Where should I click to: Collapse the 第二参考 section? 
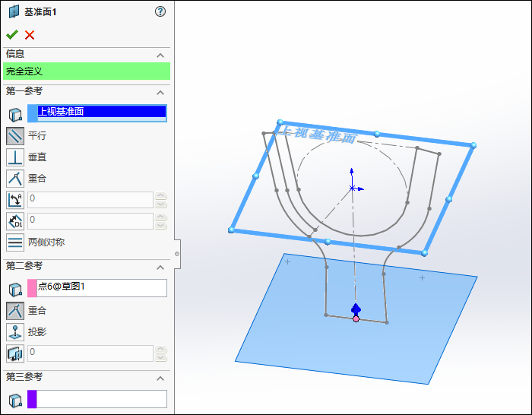tap(160, 268)
